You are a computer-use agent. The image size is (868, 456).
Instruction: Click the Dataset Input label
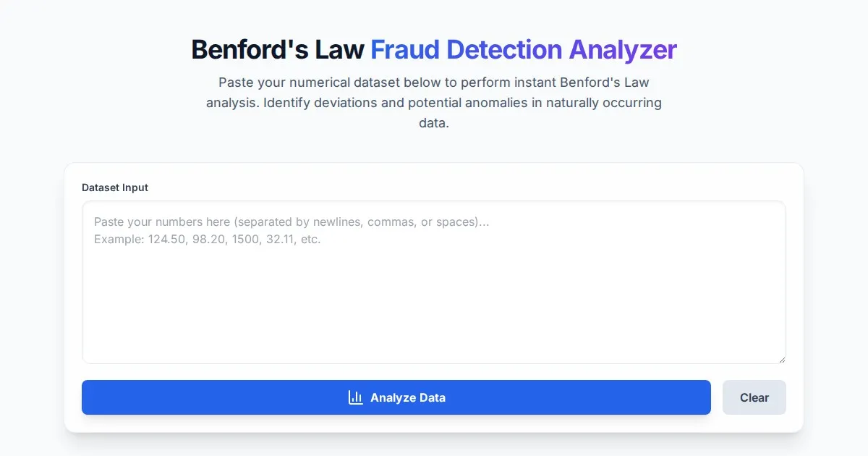pyautogui.click(x=115, y=187)
